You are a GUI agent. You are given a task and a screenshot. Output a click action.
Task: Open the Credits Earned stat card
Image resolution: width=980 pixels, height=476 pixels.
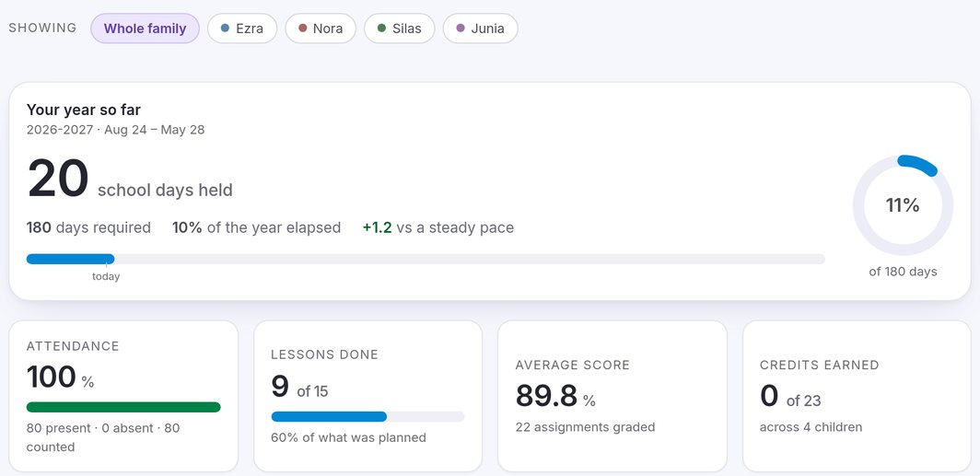tap(857, 396)
